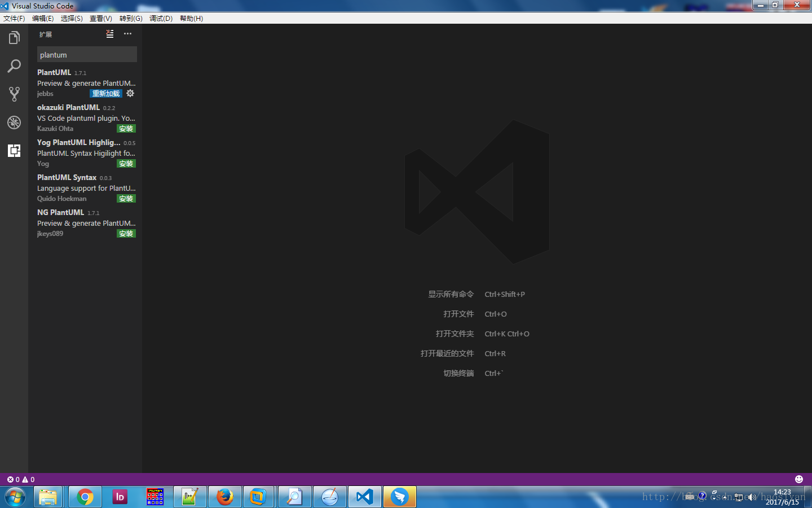
Task: Open Windows Explorer from the taskbar
Action: pyautogui.click(x=48, y=497)
